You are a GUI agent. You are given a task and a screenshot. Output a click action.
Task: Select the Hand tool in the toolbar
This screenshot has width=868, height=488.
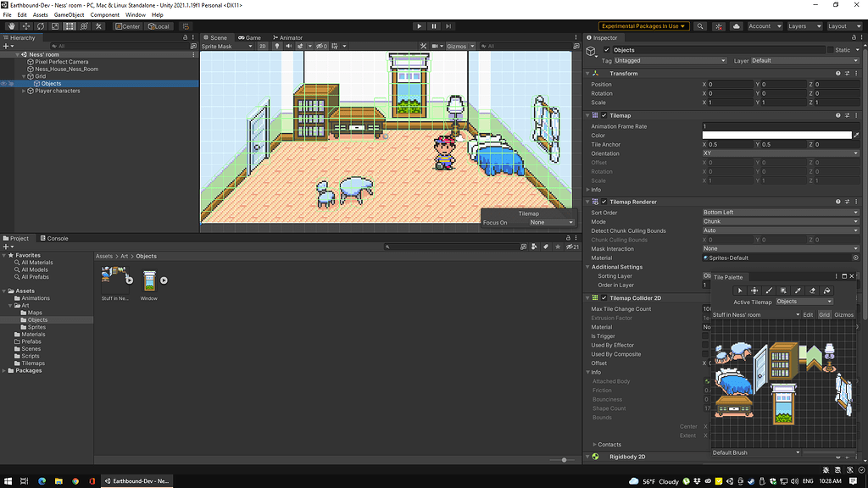click(12, 26)
